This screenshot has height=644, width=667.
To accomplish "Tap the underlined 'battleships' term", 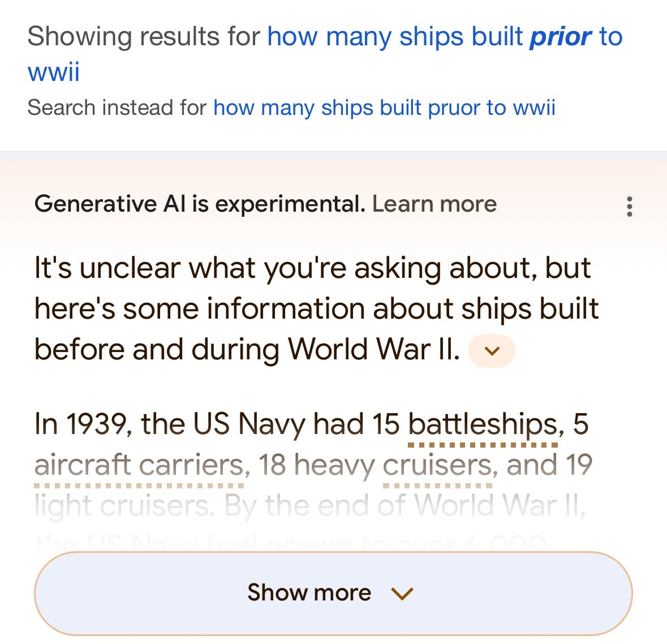I will (483, 424).
